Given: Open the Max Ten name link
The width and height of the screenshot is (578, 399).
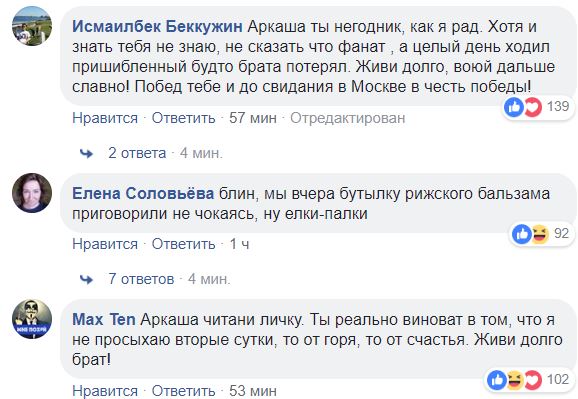Looking at the screenshot, I should [104, 319].
